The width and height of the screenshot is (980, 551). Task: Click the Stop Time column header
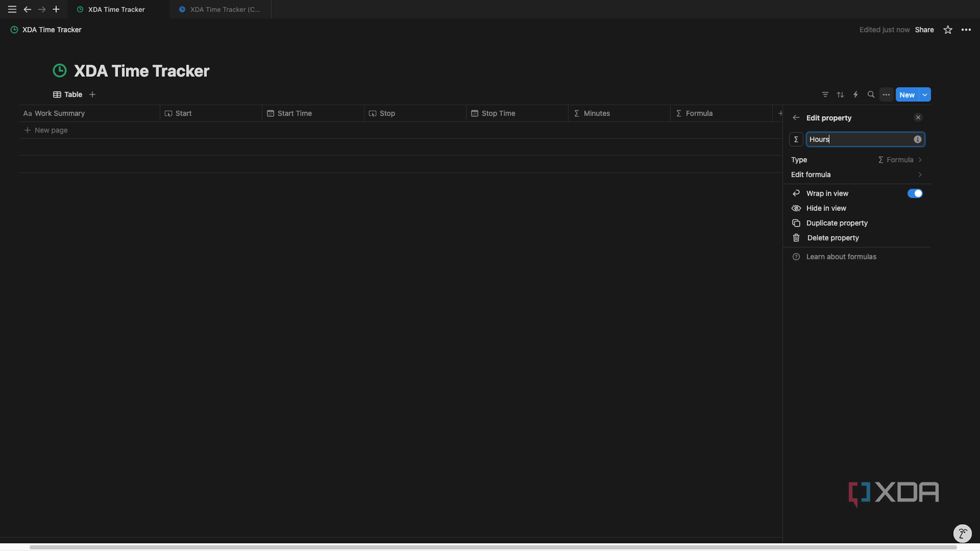517,114
